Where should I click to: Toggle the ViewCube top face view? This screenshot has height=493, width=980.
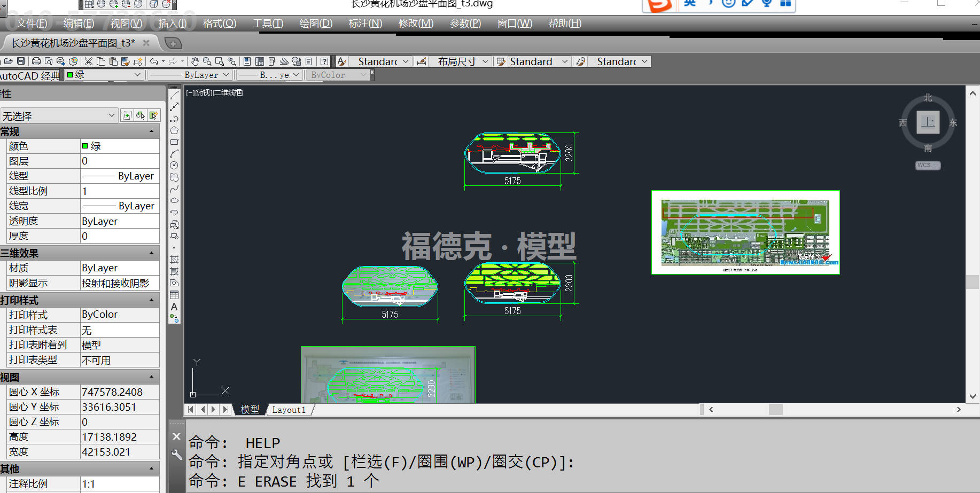point(928,122)
